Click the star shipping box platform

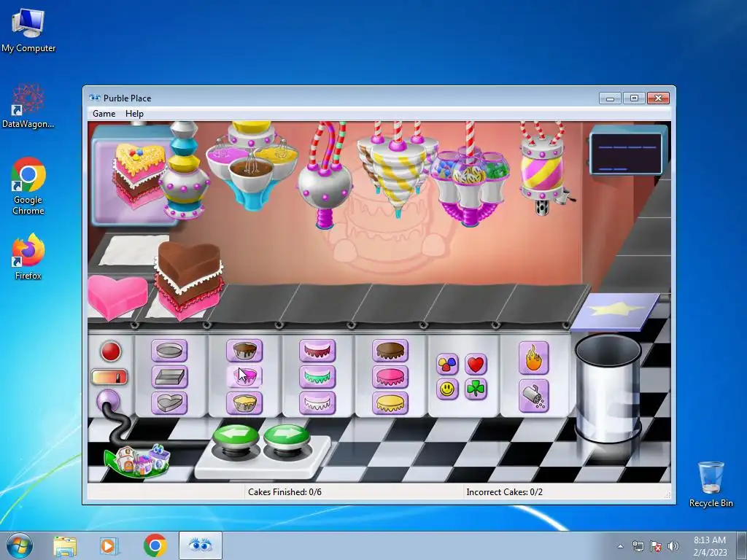coord(615,312)
